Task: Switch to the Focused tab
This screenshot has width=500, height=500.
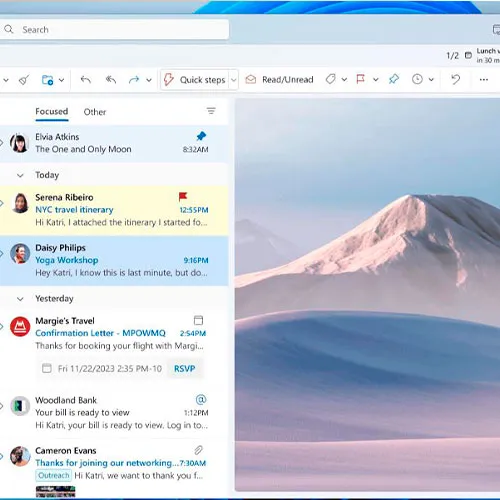Action: coord(52,112)
